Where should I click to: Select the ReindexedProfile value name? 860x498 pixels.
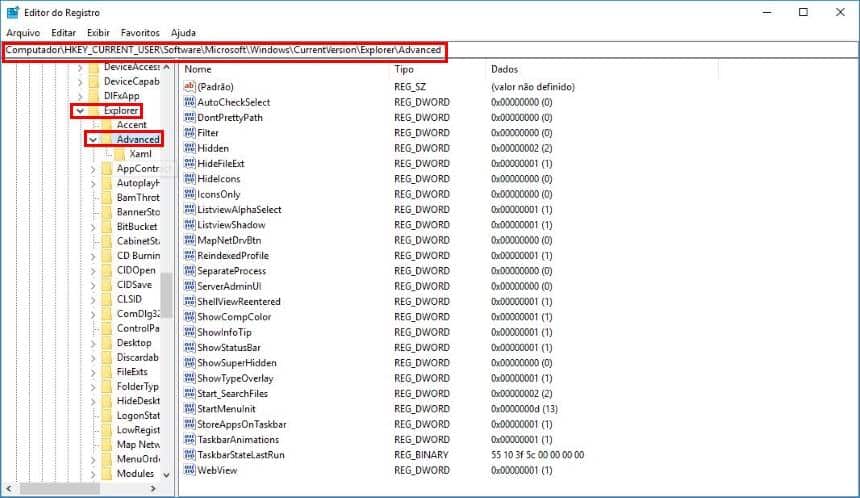(x=233, y=255)
